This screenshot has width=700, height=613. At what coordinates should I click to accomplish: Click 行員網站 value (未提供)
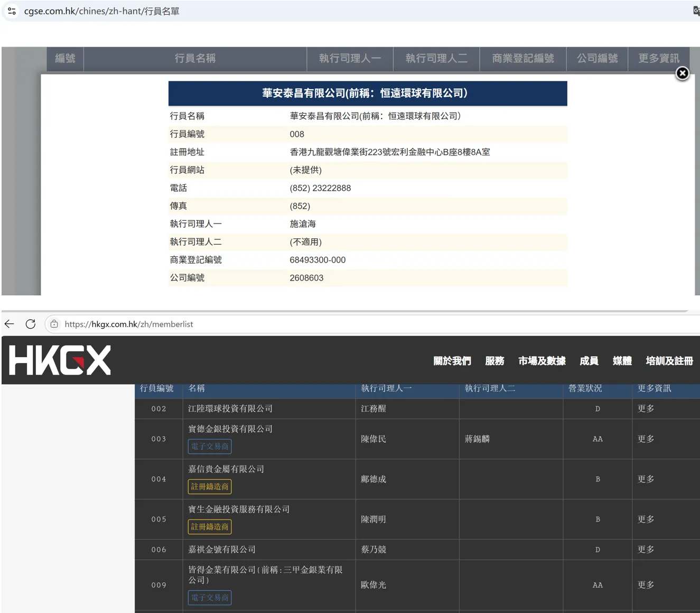[x=305, y=170]
